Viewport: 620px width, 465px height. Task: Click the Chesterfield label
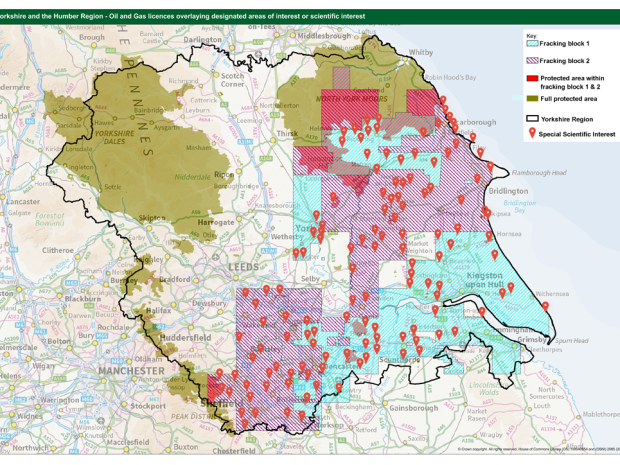click(x=234, y=451)
